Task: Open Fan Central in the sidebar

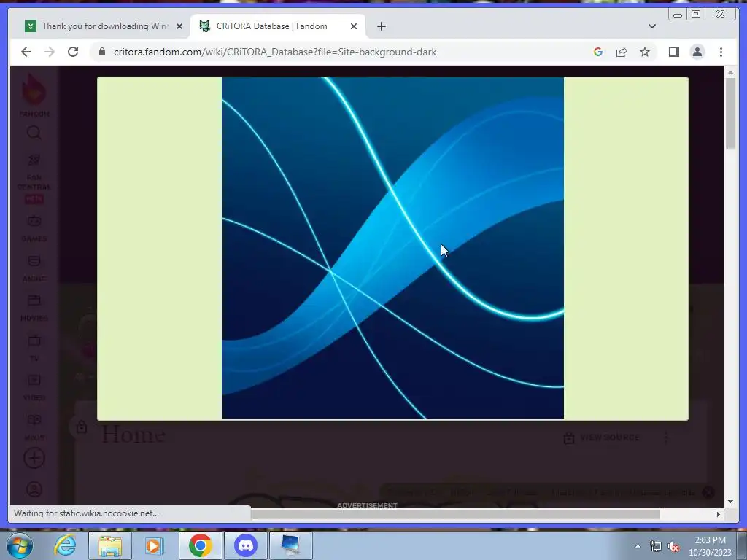Action: click(34, 179)
